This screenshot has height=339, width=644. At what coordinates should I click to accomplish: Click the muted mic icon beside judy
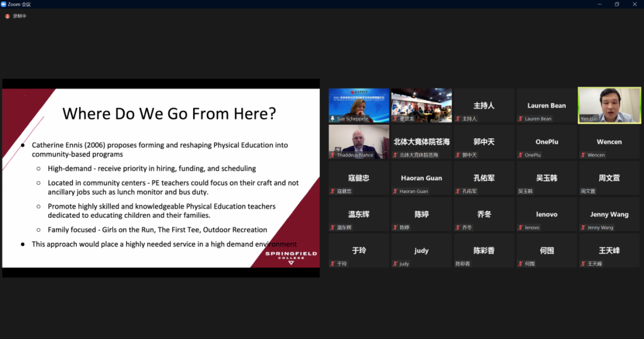tap(395, 264)
